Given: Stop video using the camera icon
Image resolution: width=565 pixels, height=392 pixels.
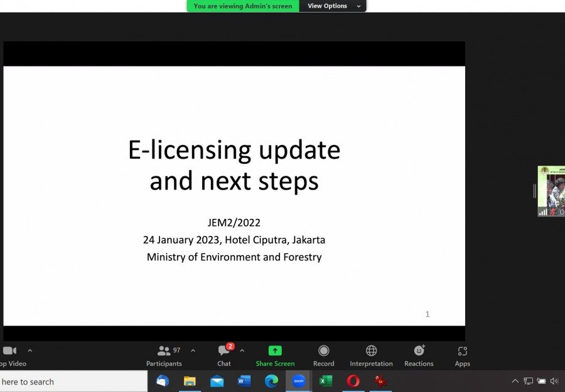Looking at the screenshot, I should (9, 351).
